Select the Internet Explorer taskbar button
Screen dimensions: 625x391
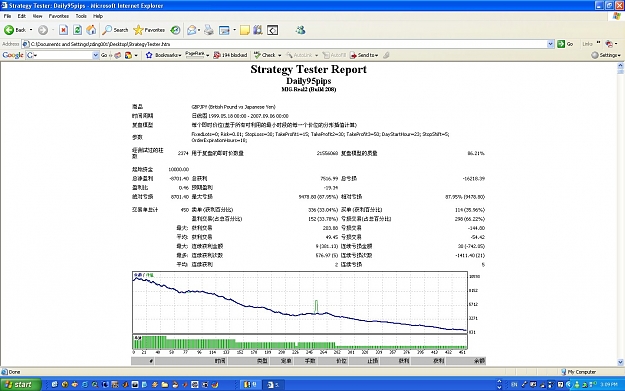pos(273,384)
